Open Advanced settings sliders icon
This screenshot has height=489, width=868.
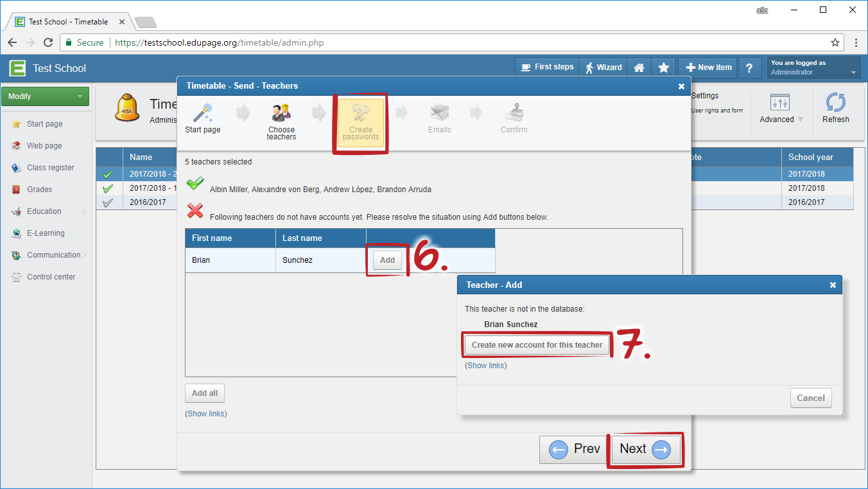[779, 103]
